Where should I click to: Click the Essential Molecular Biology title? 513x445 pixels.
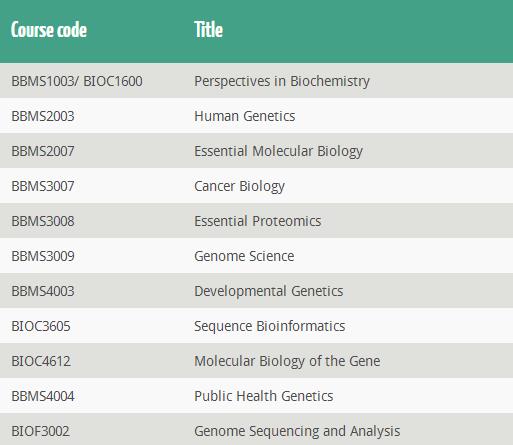click(278, 151)
